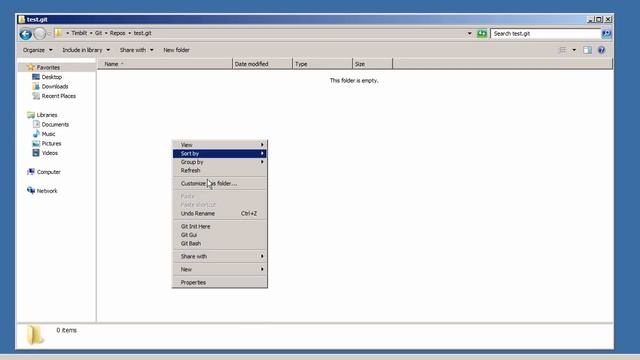Viewport: 640px width, 360px height.
Task: Click the New folder button
Action: (x=176, y=50)
